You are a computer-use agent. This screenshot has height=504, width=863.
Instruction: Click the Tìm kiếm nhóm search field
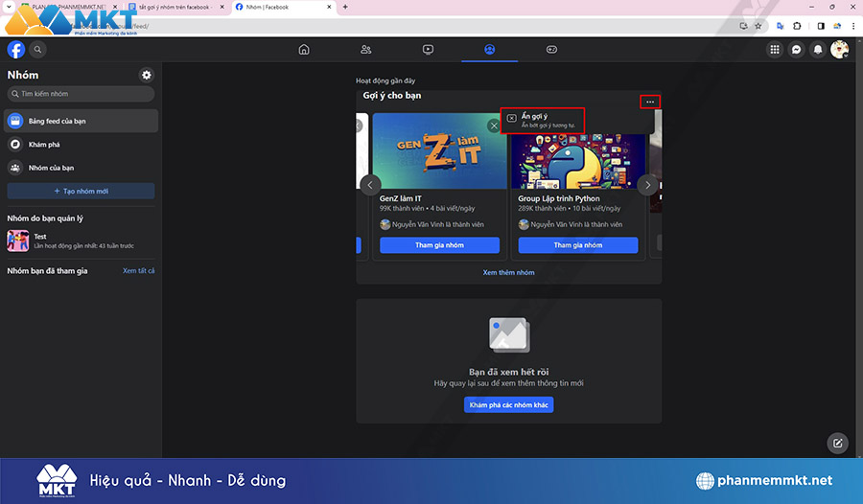81,94
